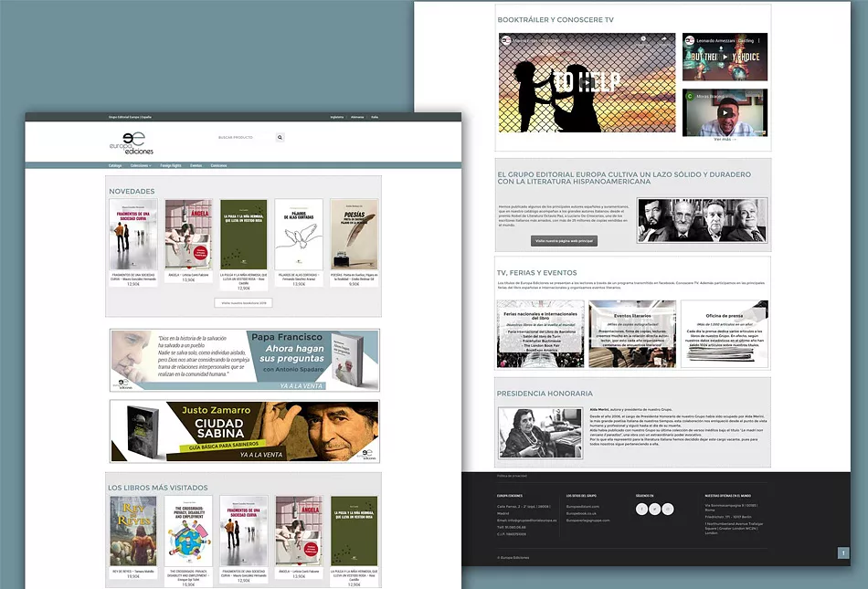This screenshot has width=868, height=589.
Task: Open 'The Crossroads' book in most visited
Action: pos(188,531)
